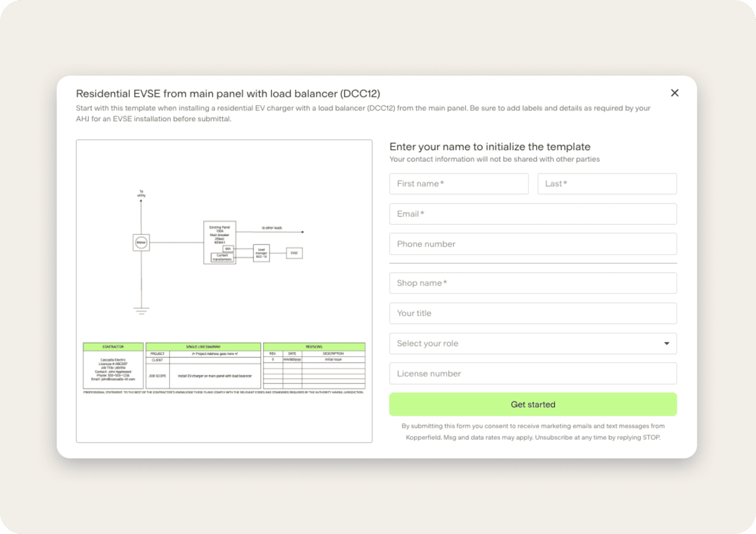Close the template dialog with the X icon
Image resolution: width=756 pixels, height=534 pixels.
(x=674, y=93)
